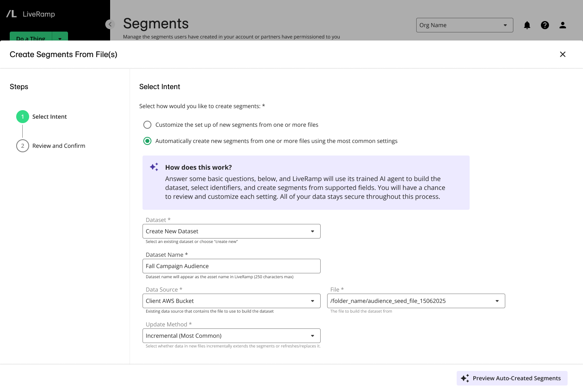Click the "Select an existing dataset" helper text
The height and width of the screenshot is (392, 583).
192,242
